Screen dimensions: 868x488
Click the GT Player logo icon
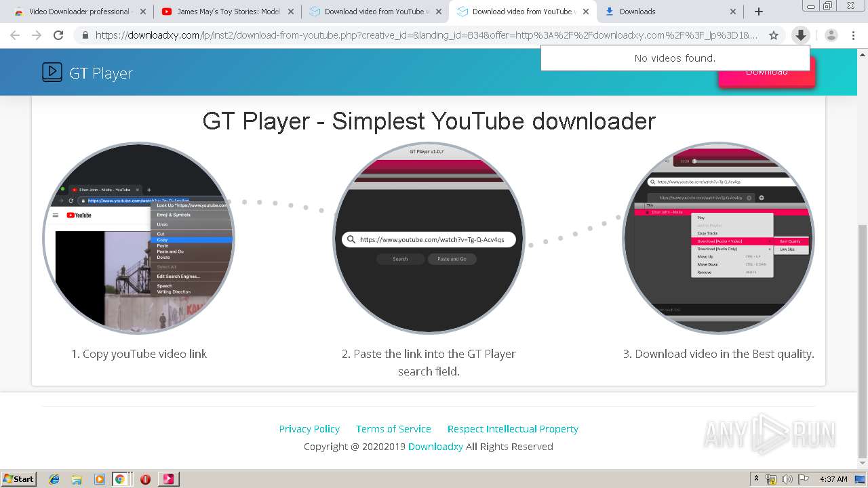click(x=52, y=72)
